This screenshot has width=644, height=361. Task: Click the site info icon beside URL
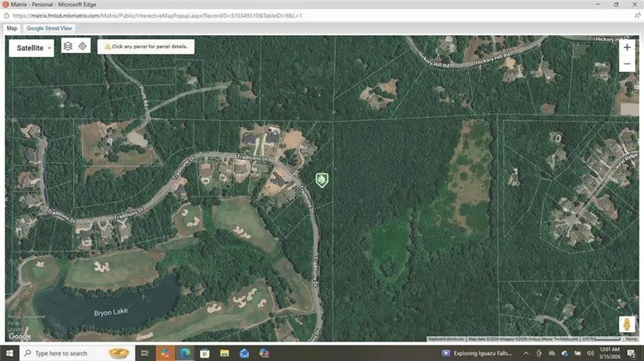click(8, 15)
